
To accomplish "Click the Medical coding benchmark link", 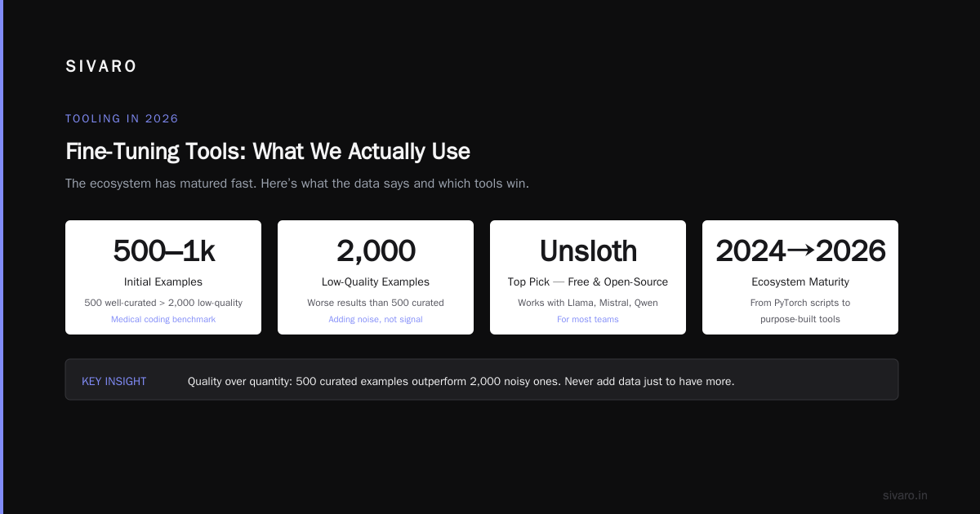I will tap(163, 319).
